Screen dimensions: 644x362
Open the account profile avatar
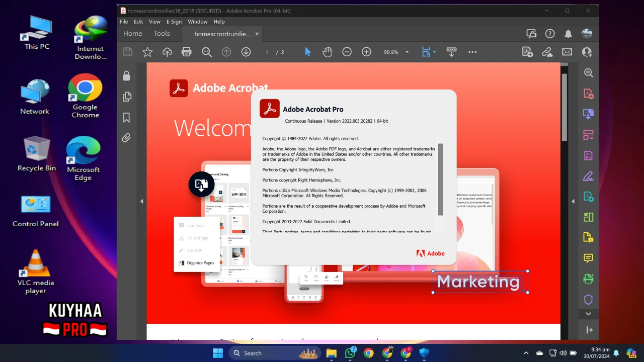[587, 34]
